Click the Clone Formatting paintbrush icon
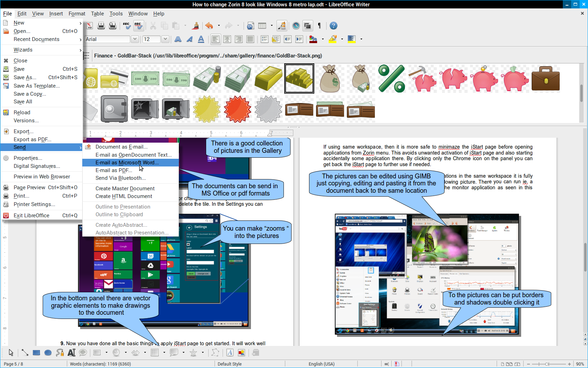588x368 pixels. click(x=196, y=26)
